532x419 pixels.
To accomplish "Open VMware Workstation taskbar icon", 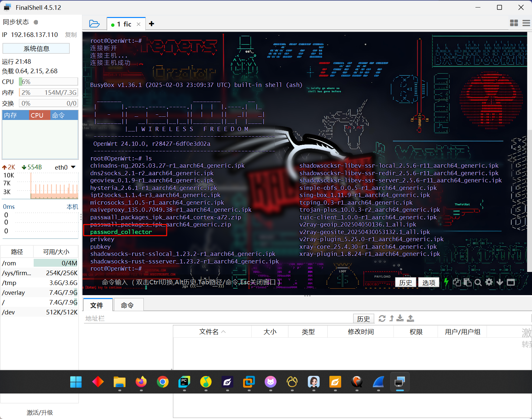I will coord(249,382).
